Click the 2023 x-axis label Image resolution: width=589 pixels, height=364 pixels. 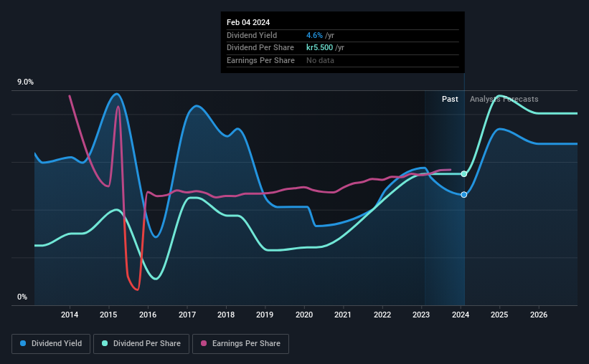click(421, 315)
